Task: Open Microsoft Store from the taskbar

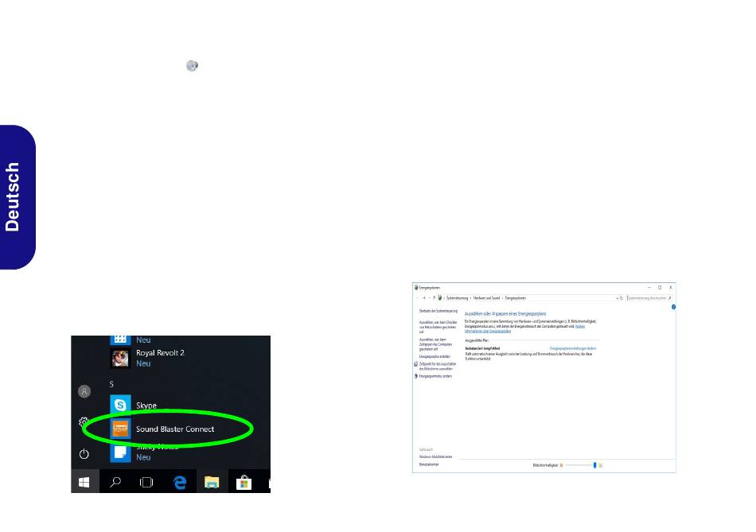Action: coord(244,482)
